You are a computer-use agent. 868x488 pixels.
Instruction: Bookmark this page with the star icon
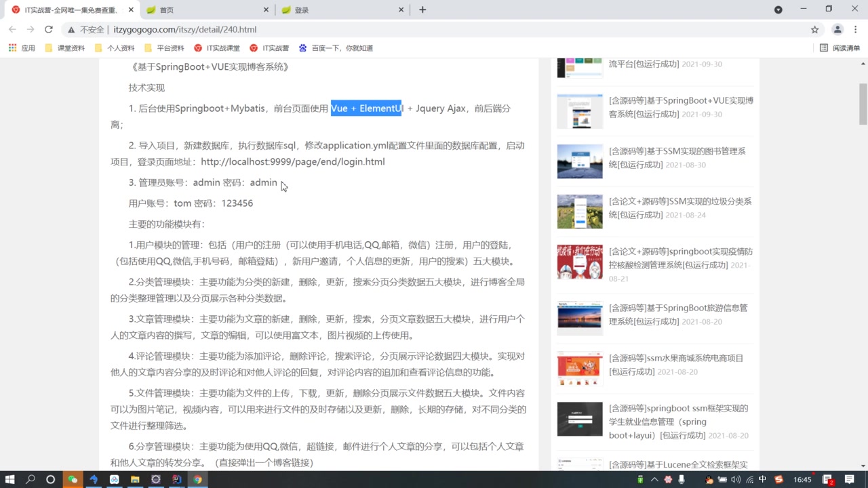815,29
